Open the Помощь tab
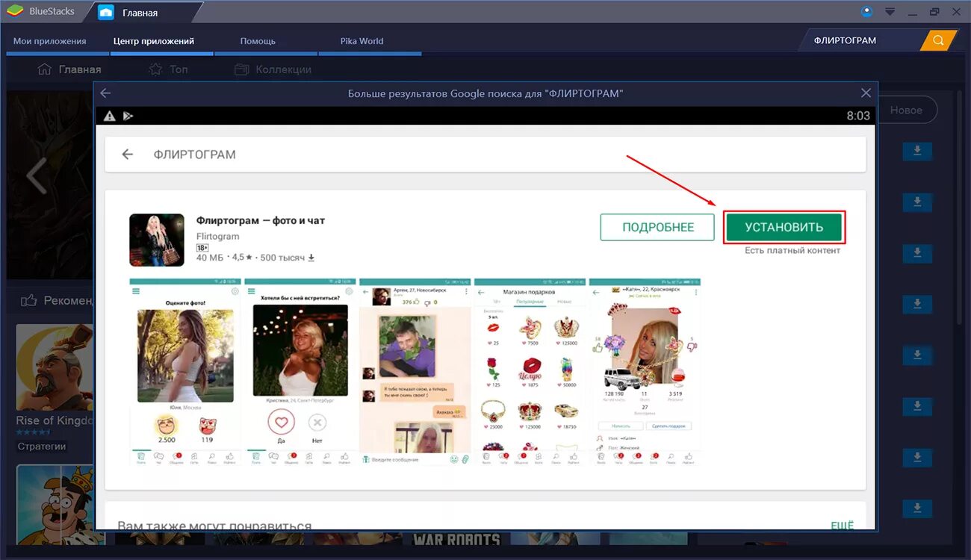The height and width of the screenshot is (560, 971). (x=258, y=41)
